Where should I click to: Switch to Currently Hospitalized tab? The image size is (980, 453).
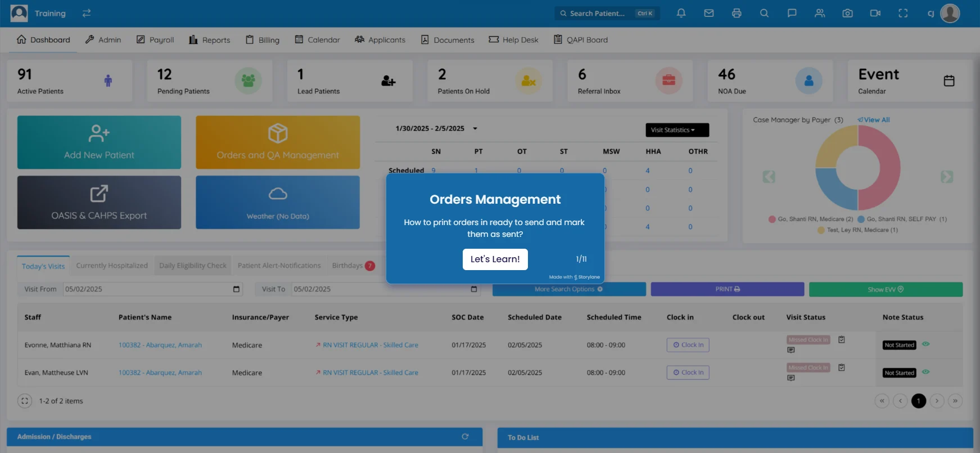pyautogui.click(x=112, y=266)
